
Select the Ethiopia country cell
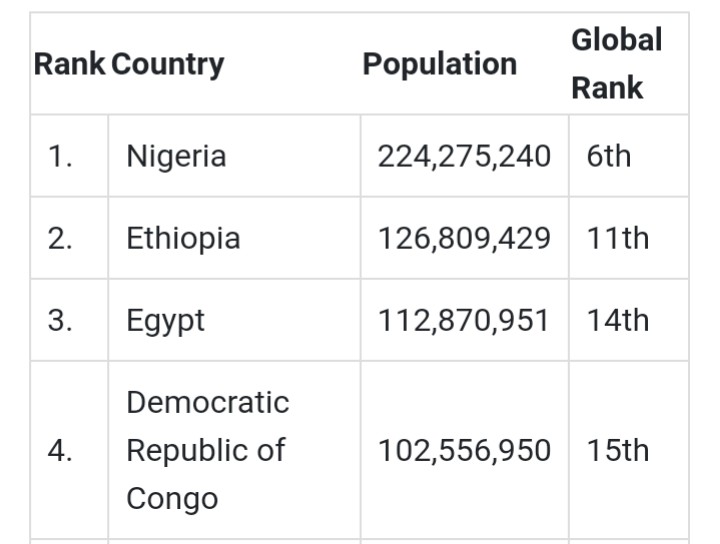coord(183,238)
